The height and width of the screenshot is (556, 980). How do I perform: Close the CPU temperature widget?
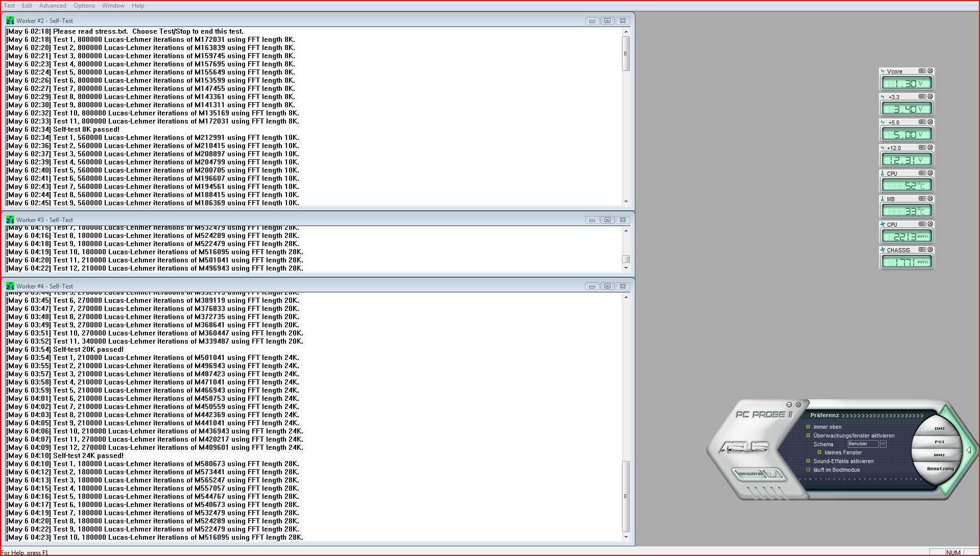click(x=930, y=173)
